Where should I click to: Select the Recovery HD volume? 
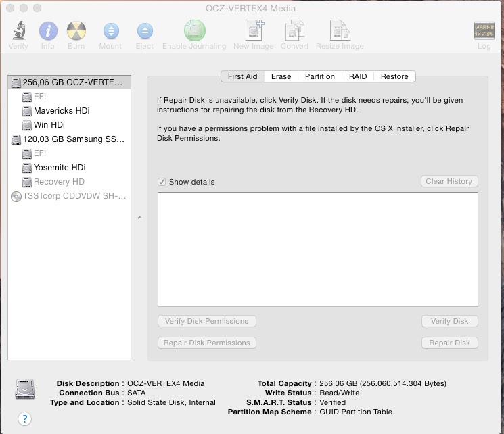click(x=70, y=181)
